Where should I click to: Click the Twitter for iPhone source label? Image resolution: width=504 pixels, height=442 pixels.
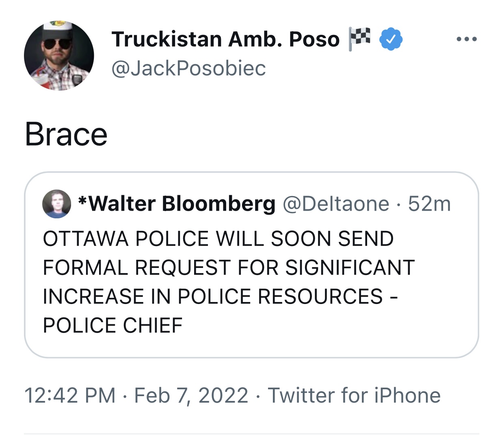click(354, 395)
